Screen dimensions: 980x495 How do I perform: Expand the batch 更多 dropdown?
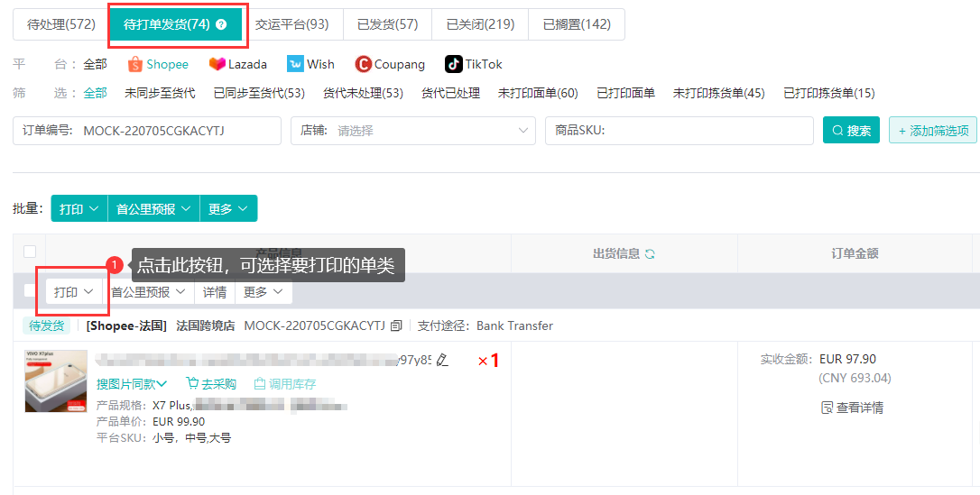tap(227, 209)
